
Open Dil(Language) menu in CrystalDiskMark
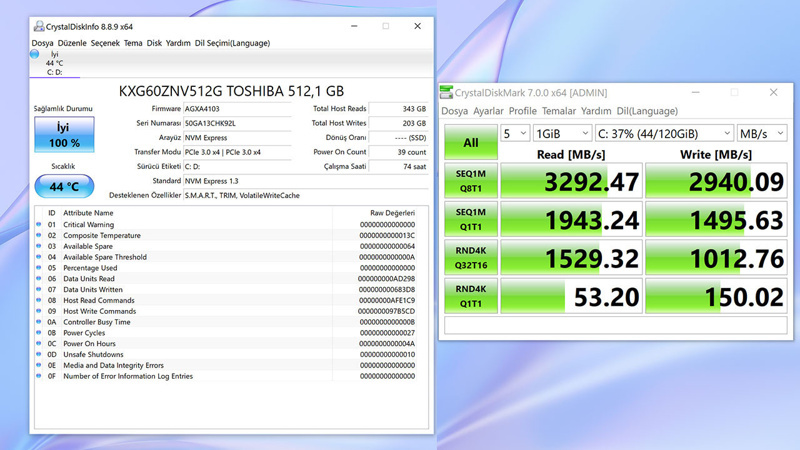pyautogui.click(x=647, y=111)
